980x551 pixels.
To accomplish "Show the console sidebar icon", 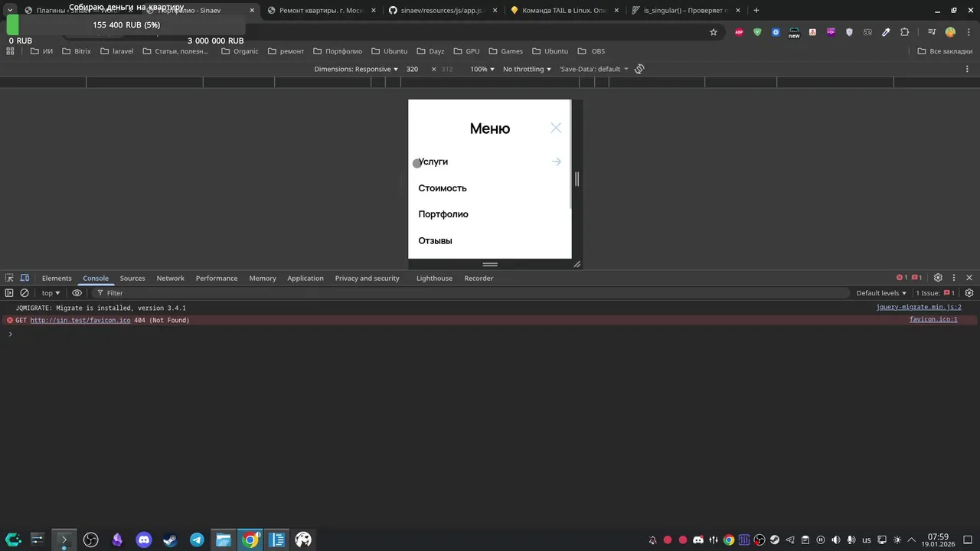I will click(x=9, y=293).
